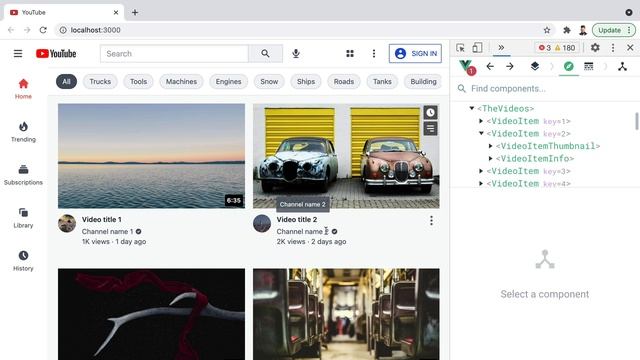This screenshot has height=360, width=640.
Task: Open Video title 1 sea thumbnail
Action: tap(151, 156)
